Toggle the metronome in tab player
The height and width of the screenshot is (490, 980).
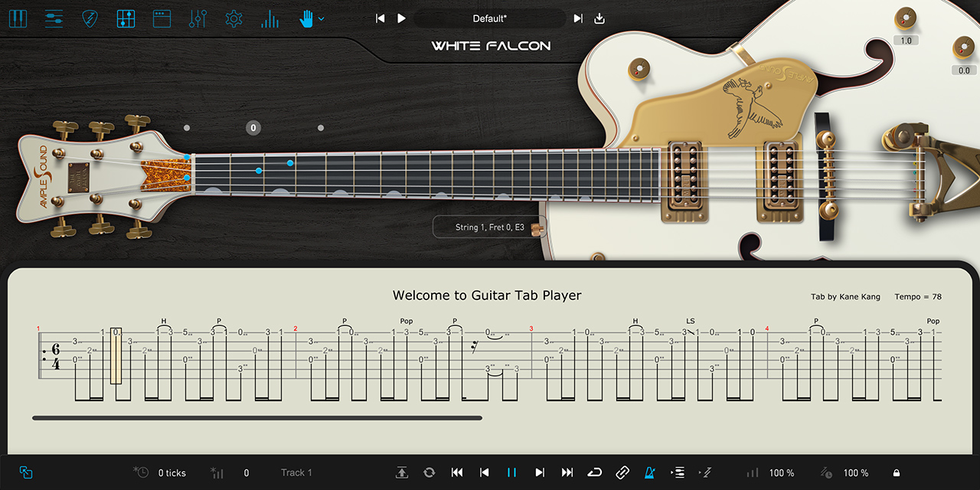650,472
